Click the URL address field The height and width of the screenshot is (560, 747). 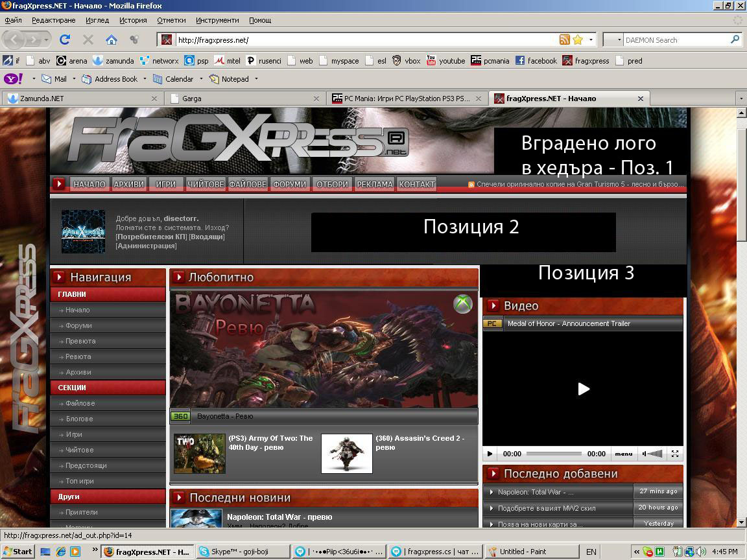[x=367, y=40]
